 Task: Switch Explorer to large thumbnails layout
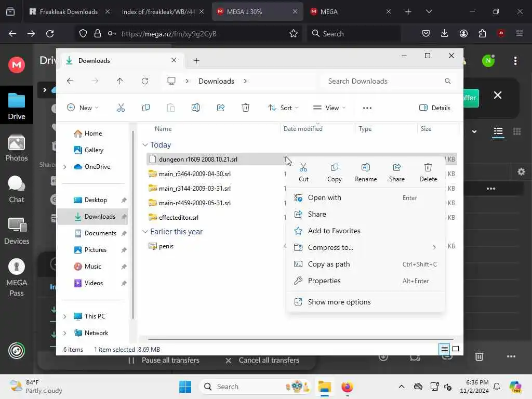(456, 349)
